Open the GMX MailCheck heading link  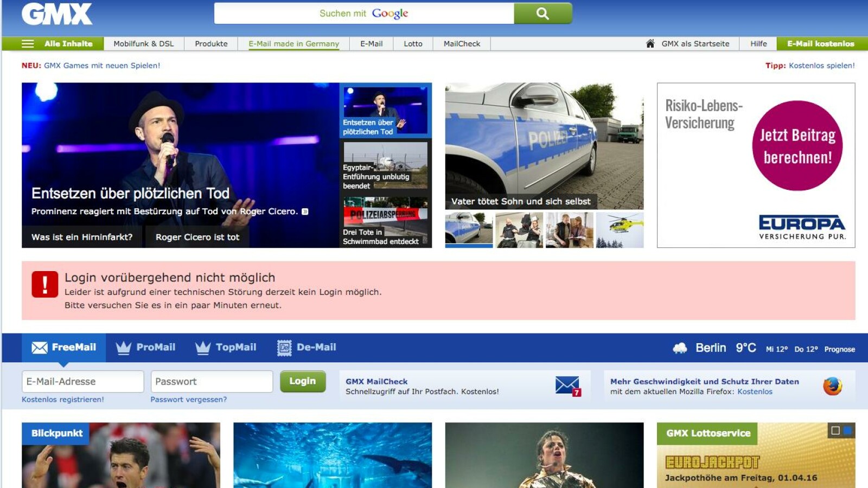tap(376, 382)
